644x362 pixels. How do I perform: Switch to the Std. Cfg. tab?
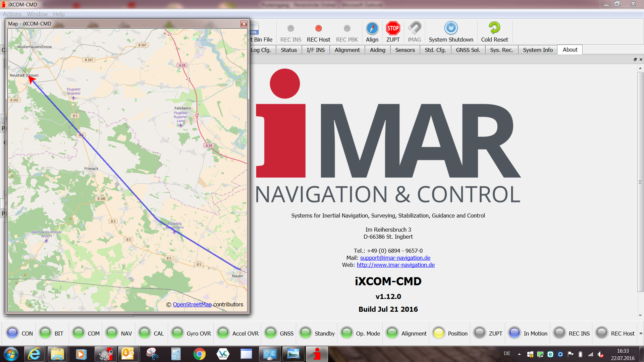coord(435,50)
